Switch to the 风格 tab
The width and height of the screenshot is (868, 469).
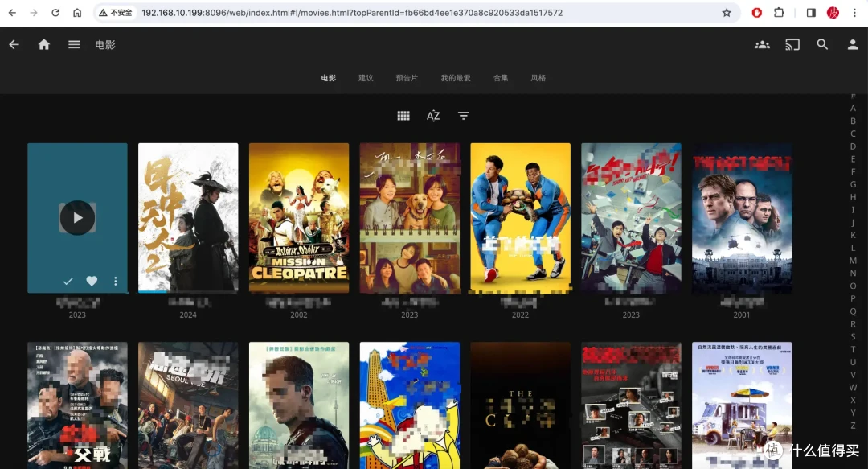(x=538, y=78)
